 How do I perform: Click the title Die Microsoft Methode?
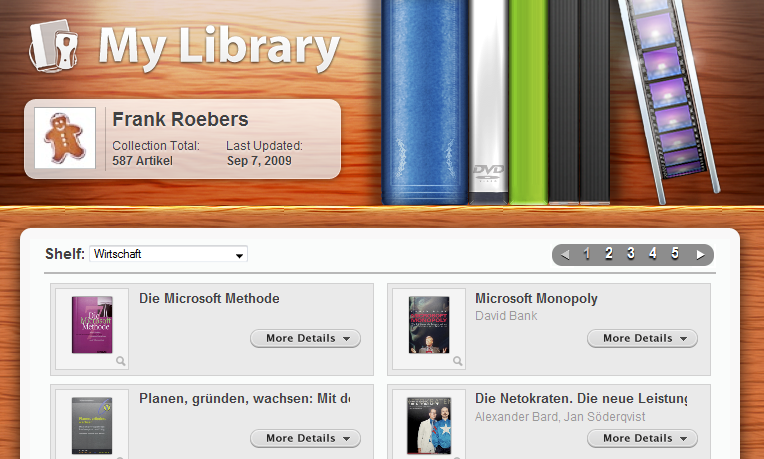click(x=209, y=298)
